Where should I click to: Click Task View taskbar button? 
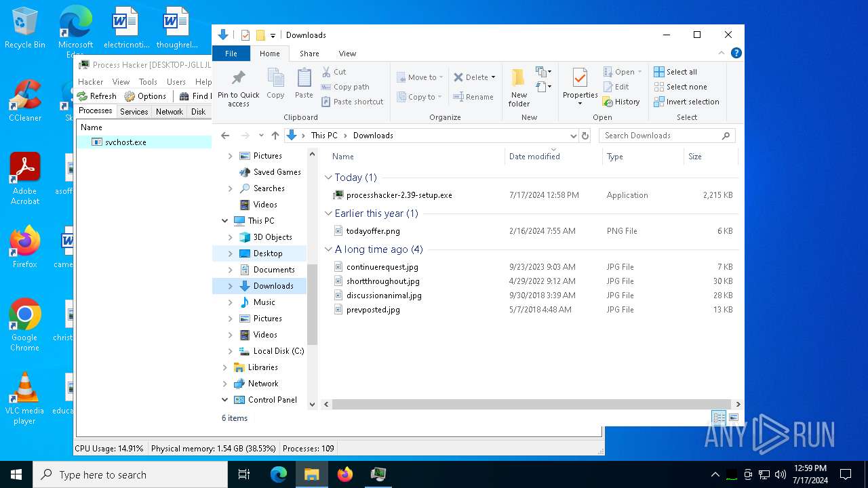pyautogui.click(x=244, y=474)
